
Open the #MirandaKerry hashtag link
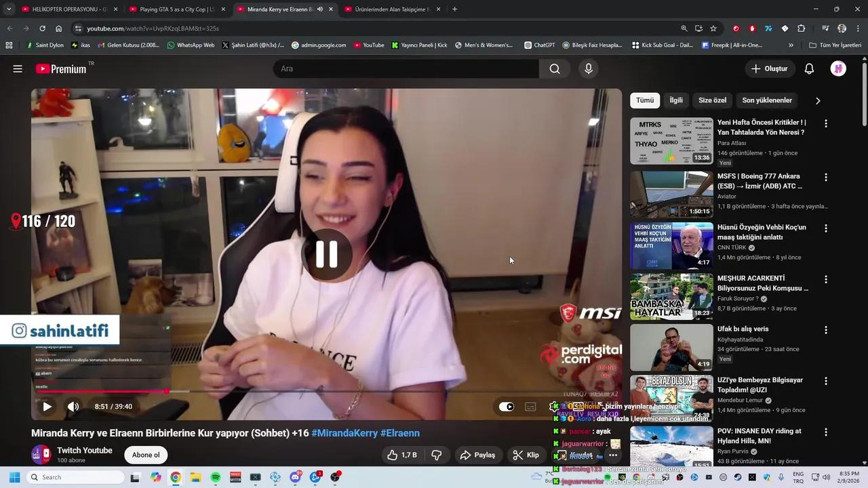(x=344, y=433)
